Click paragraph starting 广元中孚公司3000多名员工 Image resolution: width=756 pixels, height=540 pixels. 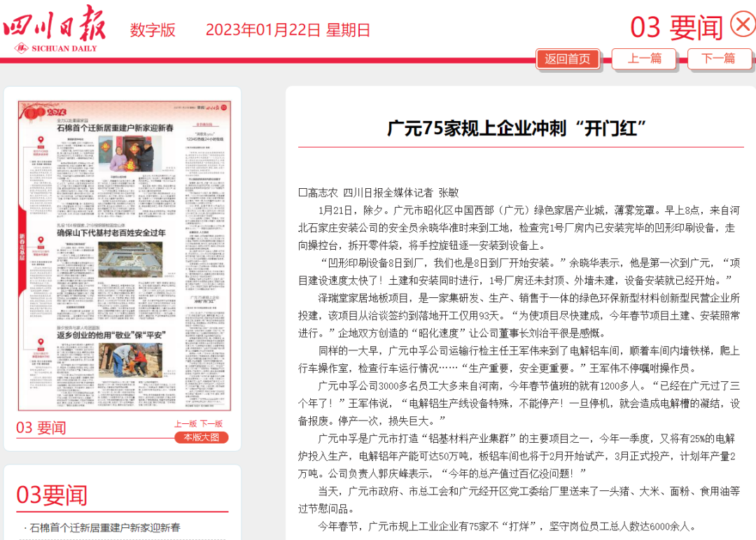coord(519,403)
